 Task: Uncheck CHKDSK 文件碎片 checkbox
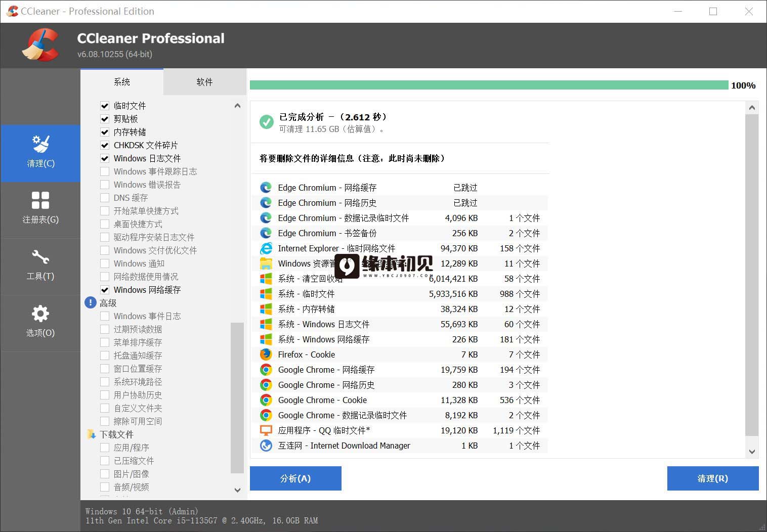coord(105,145)
